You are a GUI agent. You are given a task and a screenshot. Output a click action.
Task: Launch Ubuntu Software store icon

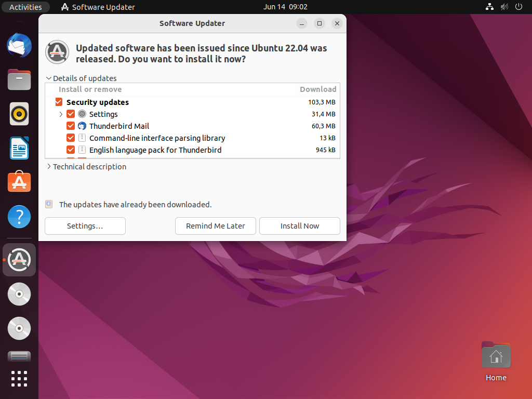pos(19,182)
